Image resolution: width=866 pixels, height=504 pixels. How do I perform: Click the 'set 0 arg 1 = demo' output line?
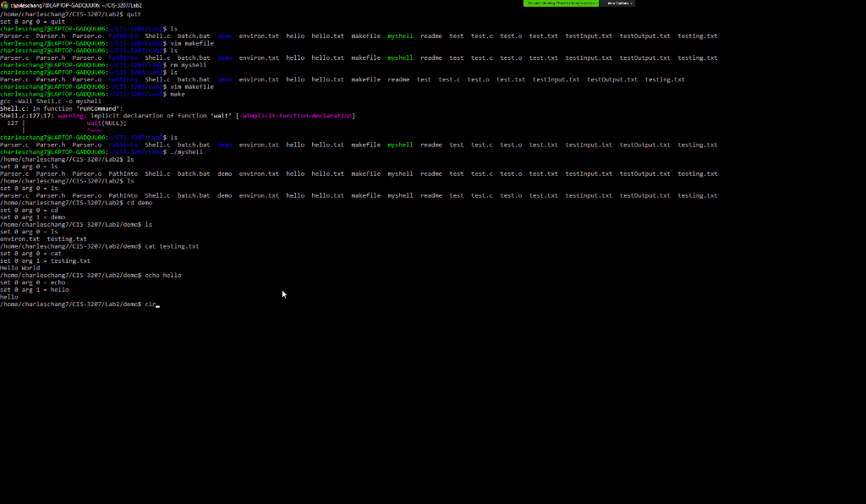click(x=33, y=217)
